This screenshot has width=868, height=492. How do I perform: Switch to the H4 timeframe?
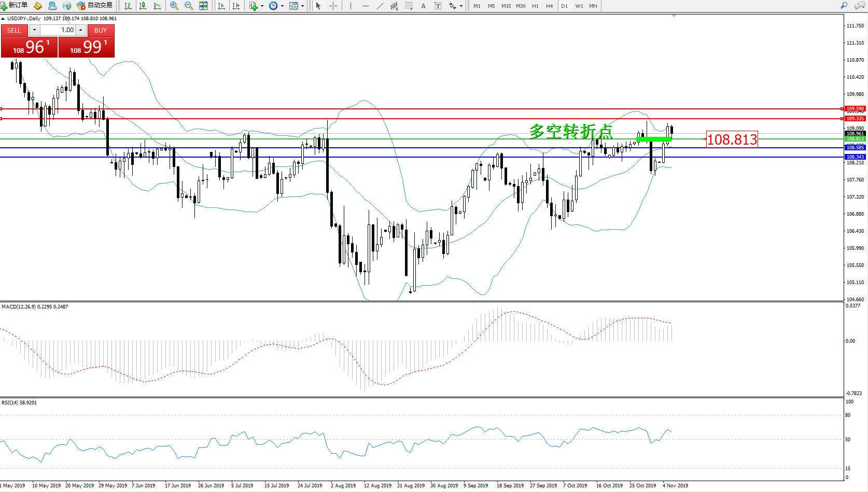tap(549, 6)
